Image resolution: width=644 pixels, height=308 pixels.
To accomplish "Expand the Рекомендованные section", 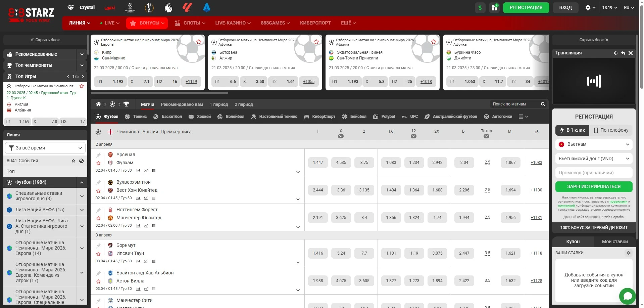I will [82, 54].
